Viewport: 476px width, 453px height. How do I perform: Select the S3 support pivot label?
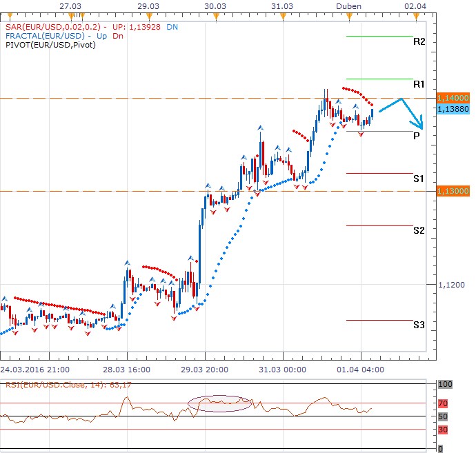(x=419, y=325)
